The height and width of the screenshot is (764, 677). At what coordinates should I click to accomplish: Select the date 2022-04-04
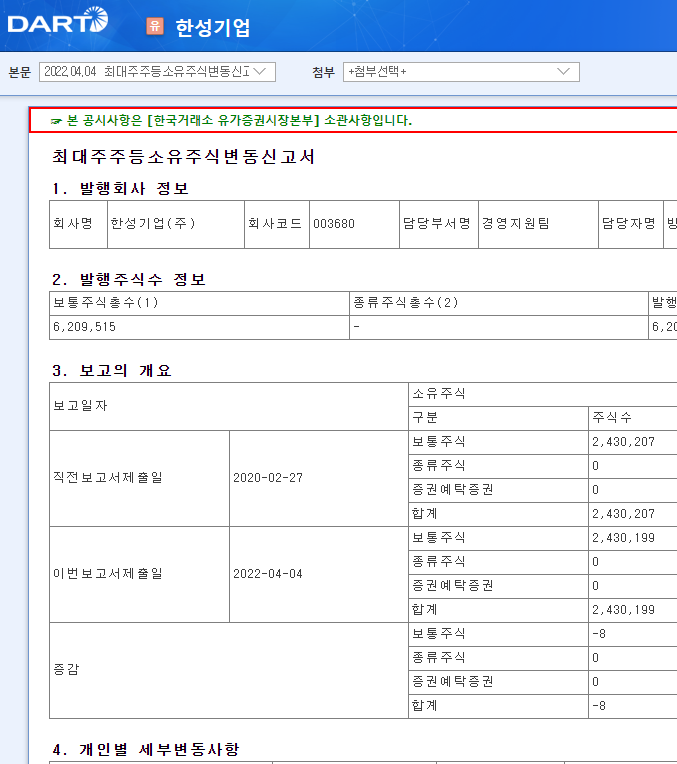pyautogui.click(x=268, y=574)
